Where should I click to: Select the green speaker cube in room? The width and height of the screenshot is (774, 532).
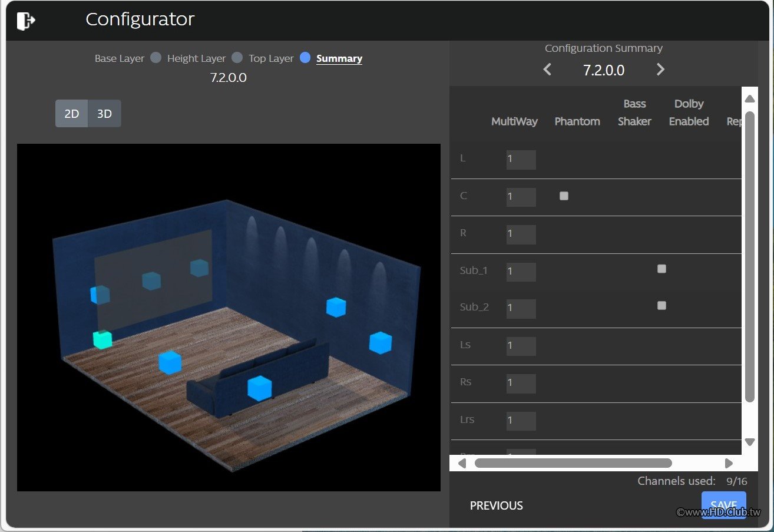pos(102,339)
